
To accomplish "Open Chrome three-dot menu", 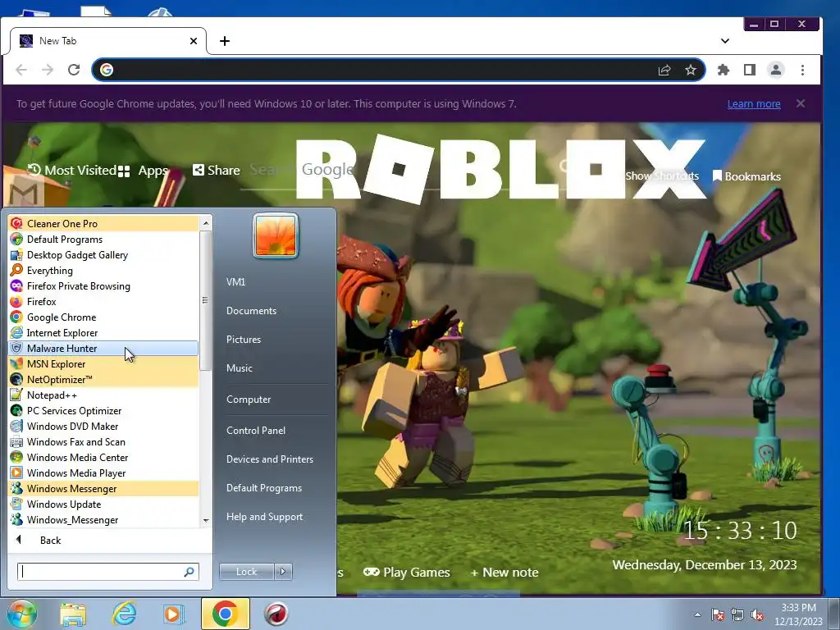I will pyautogui.click(x=802, y=70).
